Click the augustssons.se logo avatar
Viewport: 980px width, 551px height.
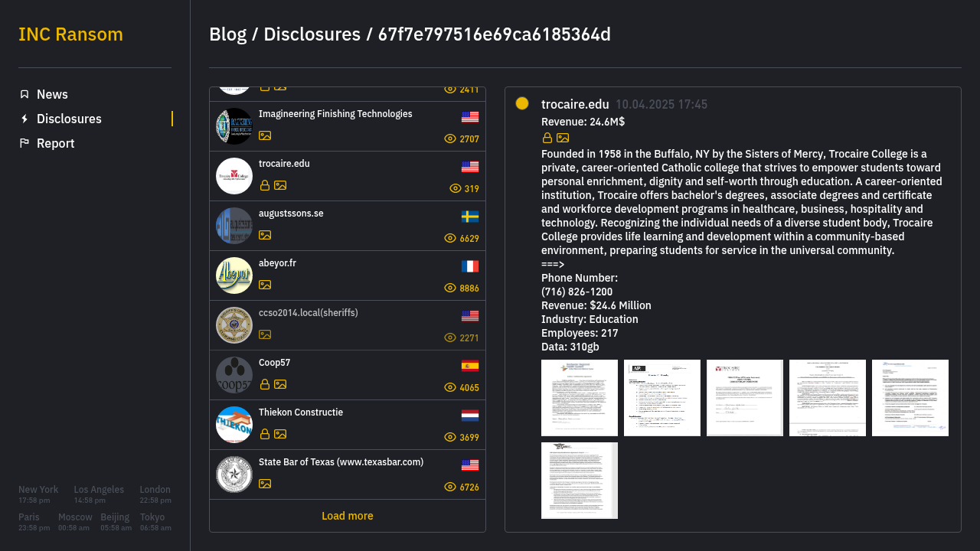(x=234, y=226)
